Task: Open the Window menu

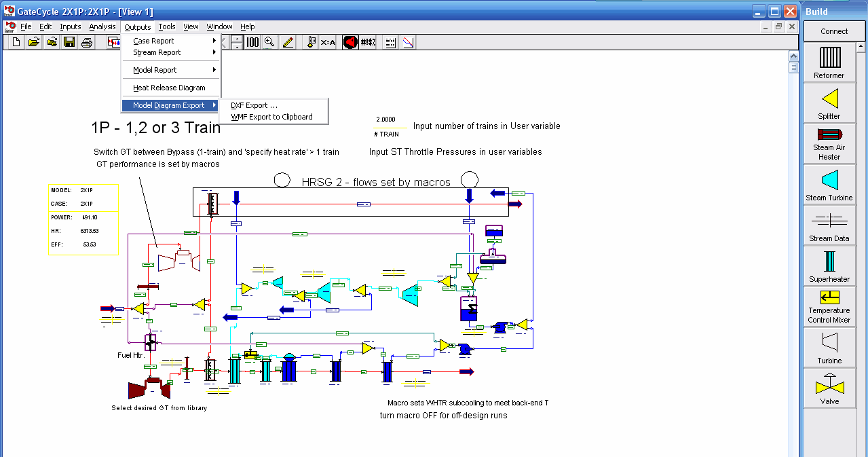Action: point(220,27)
